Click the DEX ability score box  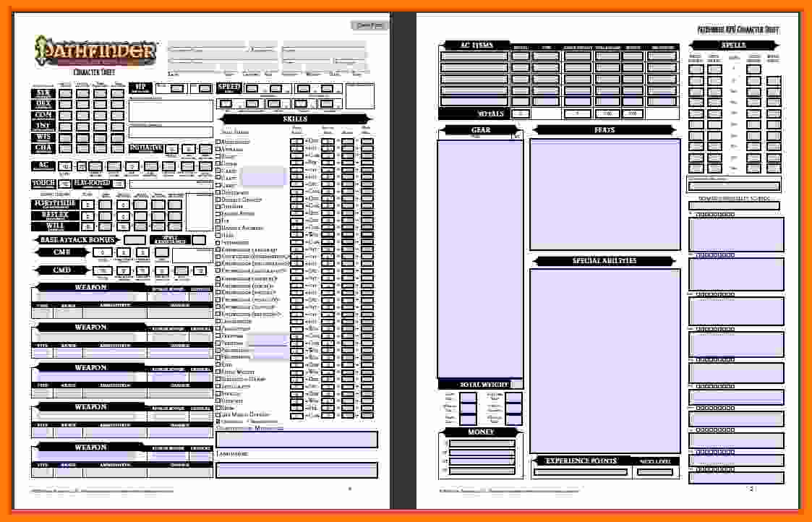click(x=65, y=105)
